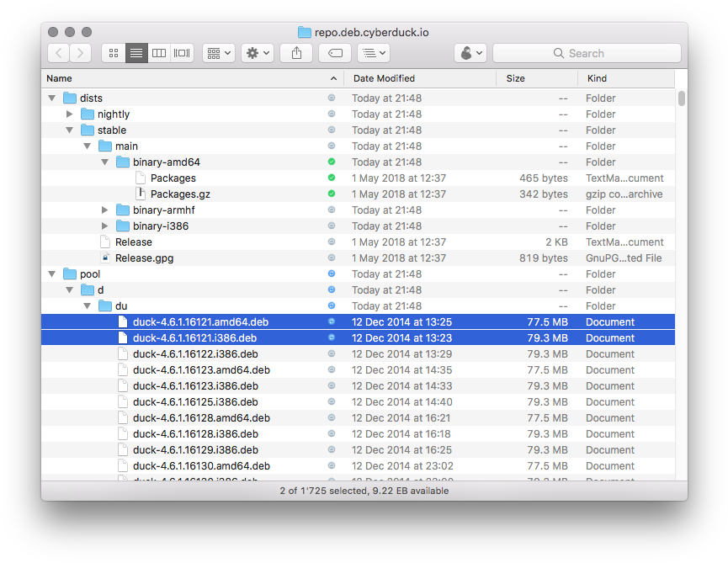Click sync badge of duck-4.6.1.16122.i386.deb
Viewport: 728px width, 563px height.
(332, 353)
